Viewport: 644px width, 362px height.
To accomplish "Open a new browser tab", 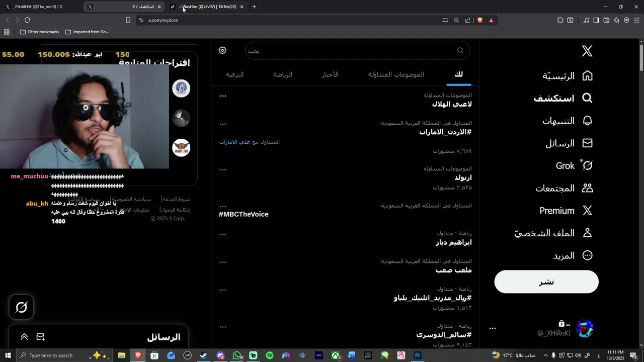I will click(254, 7).
